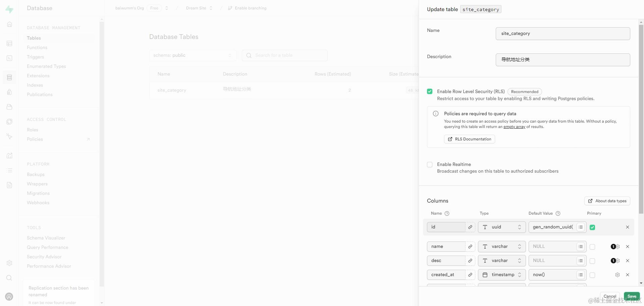Image resolution: width=644 pixels, height=306 pixels.
Task: Open the API Docs document icon
Action: click(9, 185)
